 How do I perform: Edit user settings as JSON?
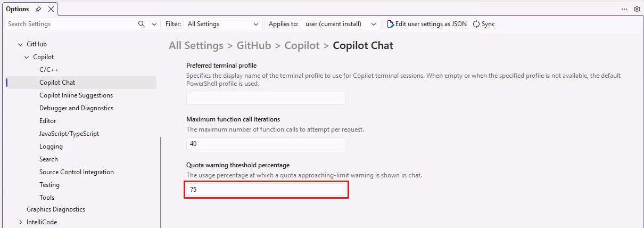[x=427, y=24]
